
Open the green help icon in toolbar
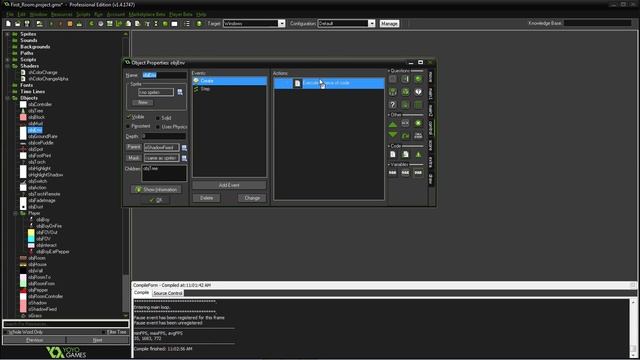pos(199,24)
